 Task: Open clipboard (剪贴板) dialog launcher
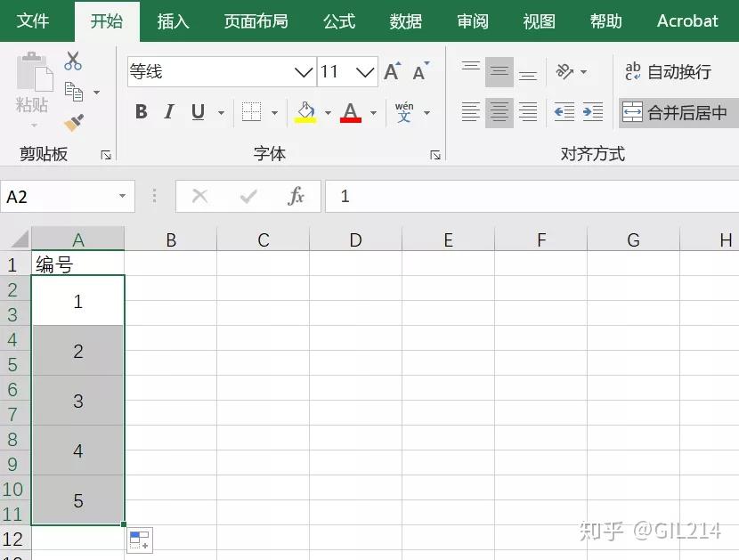(x=106, y=155)
